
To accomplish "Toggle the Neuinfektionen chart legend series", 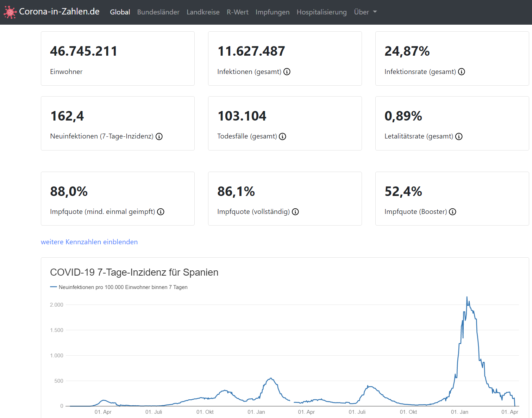I will coord(119,287).
